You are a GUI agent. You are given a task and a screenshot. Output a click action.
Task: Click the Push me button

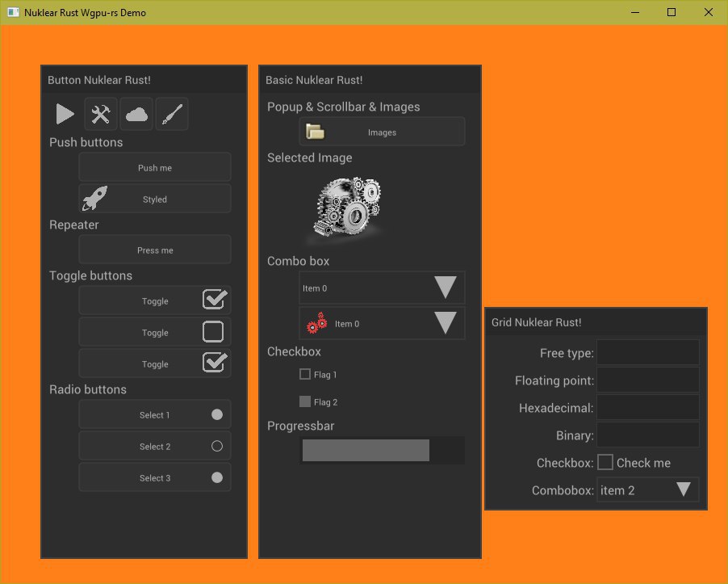click(155, 167)
